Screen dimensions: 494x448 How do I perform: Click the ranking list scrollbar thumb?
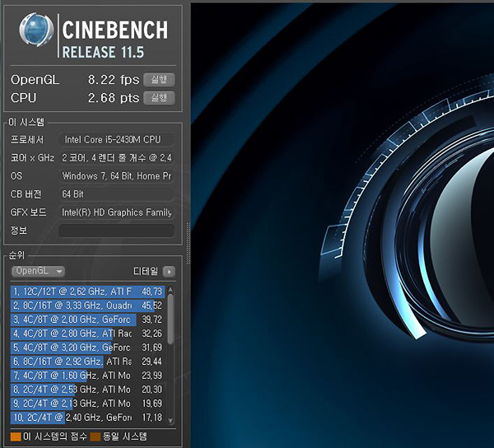[x=170, y=319]
